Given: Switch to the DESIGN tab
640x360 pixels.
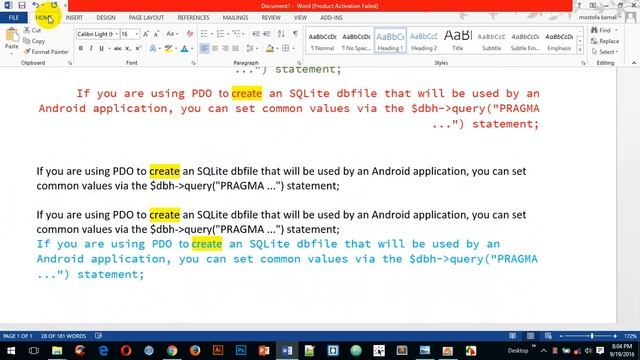Looking at the screenshot, I should click(106, 18).
